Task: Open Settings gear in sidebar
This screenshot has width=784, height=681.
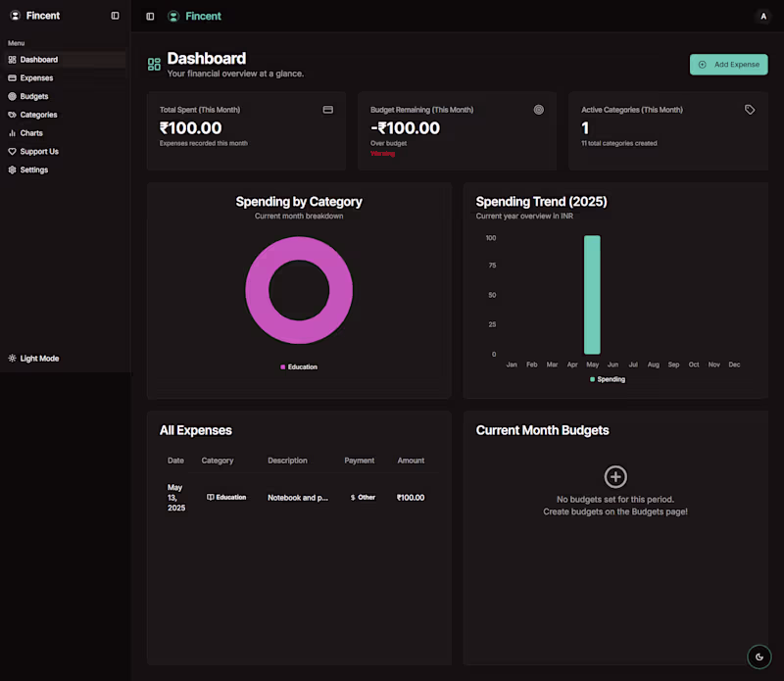Action: pyautogui.click(x=12, y=170)
